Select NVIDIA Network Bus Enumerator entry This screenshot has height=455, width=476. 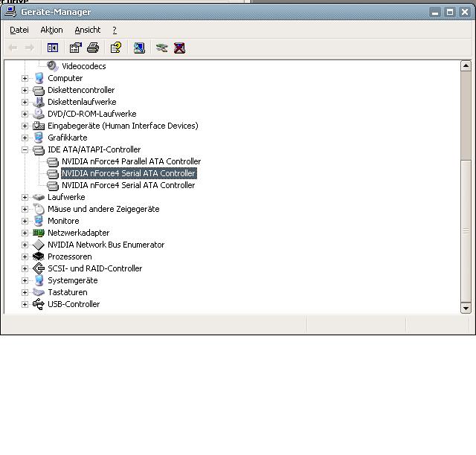pyautogui.click(x=106, y=245)
